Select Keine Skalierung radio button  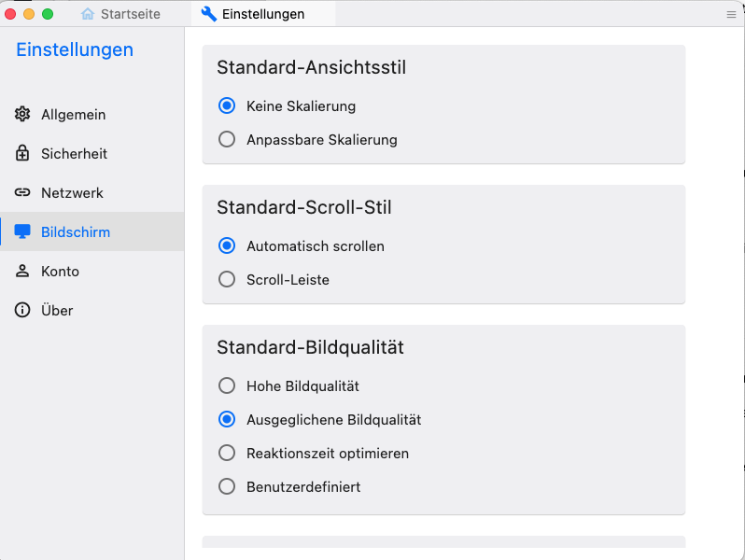point(226,106)
